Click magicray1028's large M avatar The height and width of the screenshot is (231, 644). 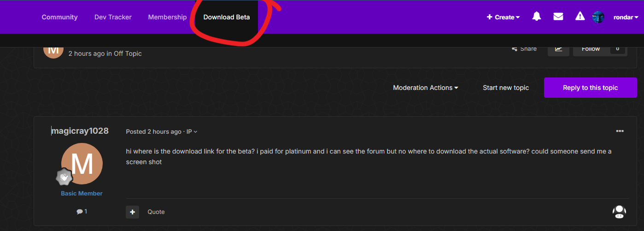(x=82, y=164)
